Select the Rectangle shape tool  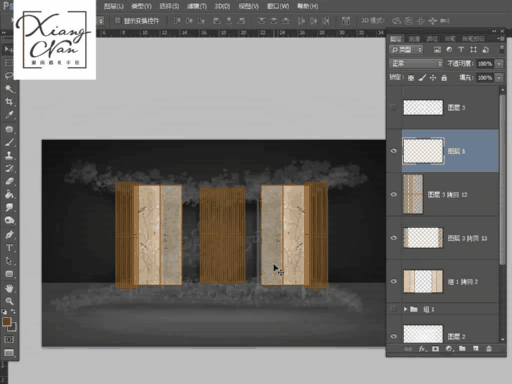pos(9,274)
